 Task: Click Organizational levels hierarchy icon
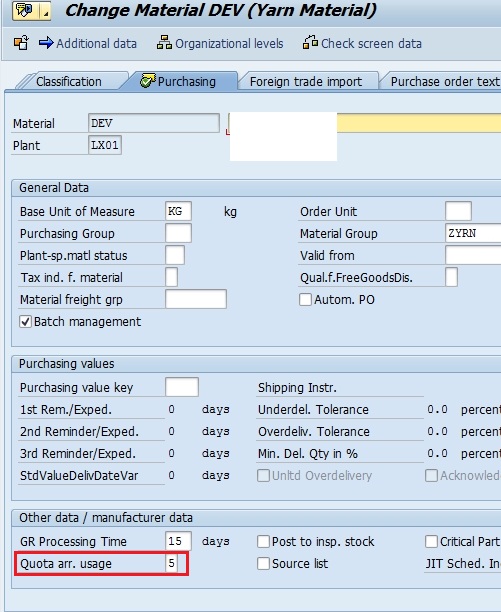[x=164, y=43]
